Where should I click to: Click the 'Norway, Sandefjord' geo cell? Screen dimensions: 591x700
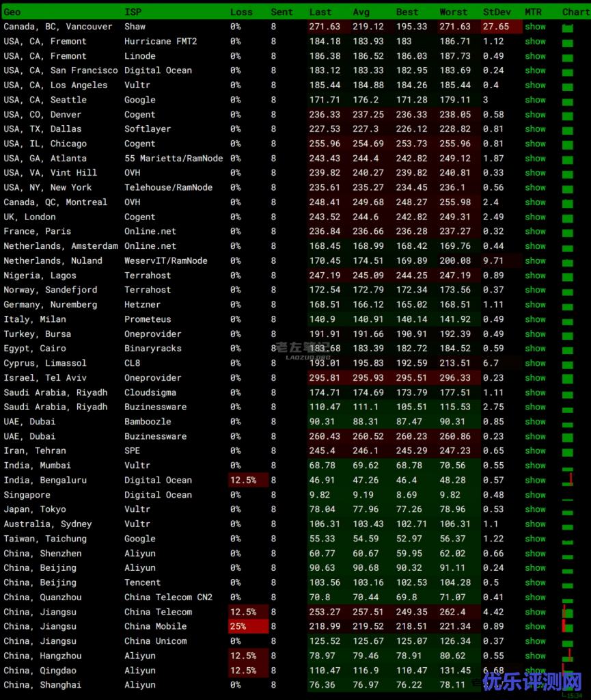point(51,290)
